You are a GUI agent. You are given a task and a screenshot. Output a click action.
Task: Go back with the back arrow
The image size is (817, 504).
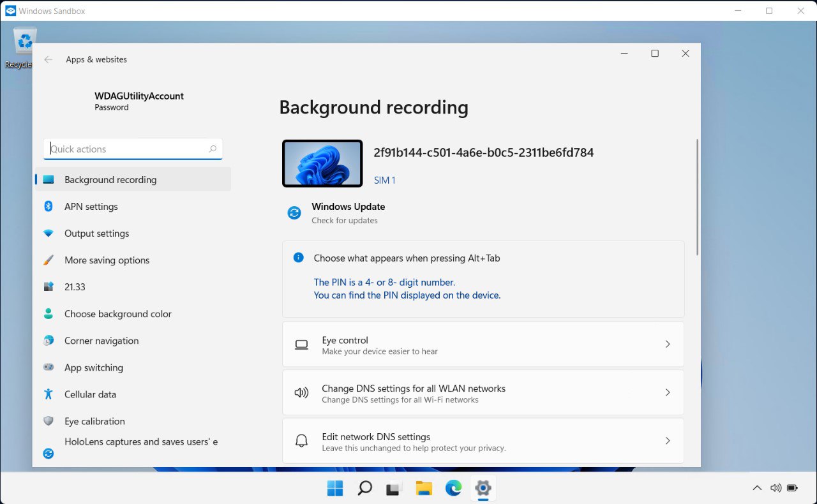click(x=49, y=59)
